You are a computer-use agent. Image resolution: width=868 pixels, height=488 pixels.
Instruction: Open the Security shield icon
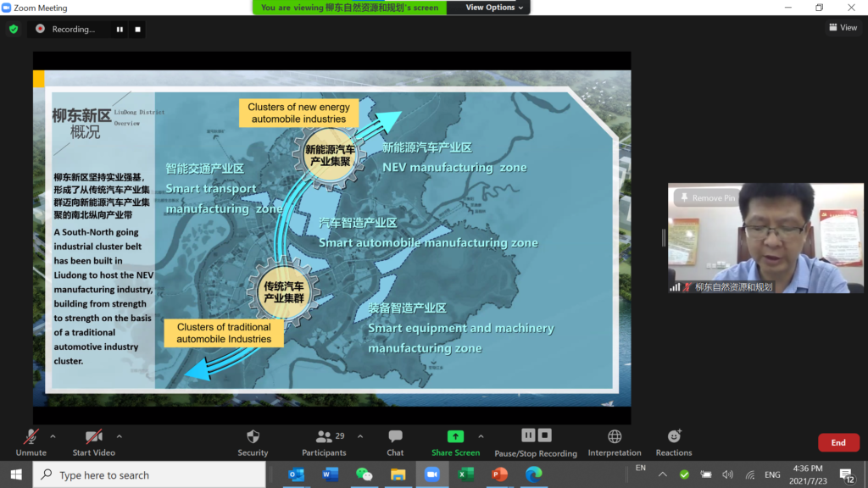click(253, 437)
